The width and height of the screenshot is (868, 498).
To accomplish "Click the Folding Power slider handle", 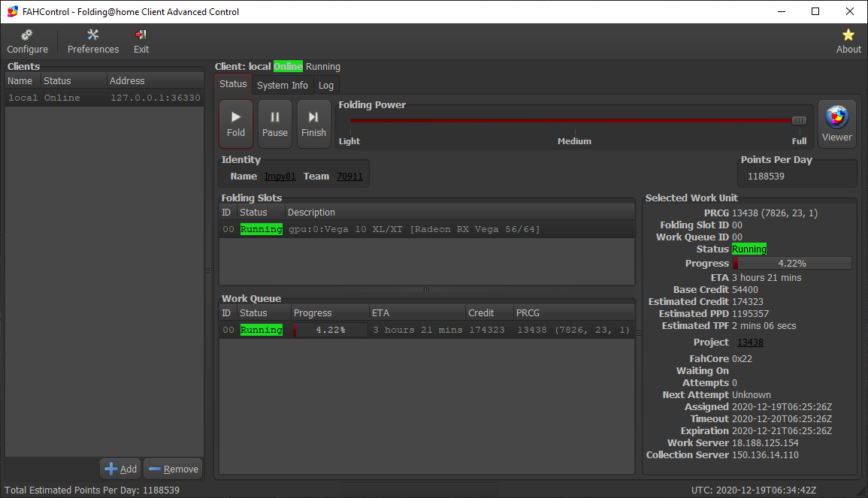I will click(x=799, y=121).
